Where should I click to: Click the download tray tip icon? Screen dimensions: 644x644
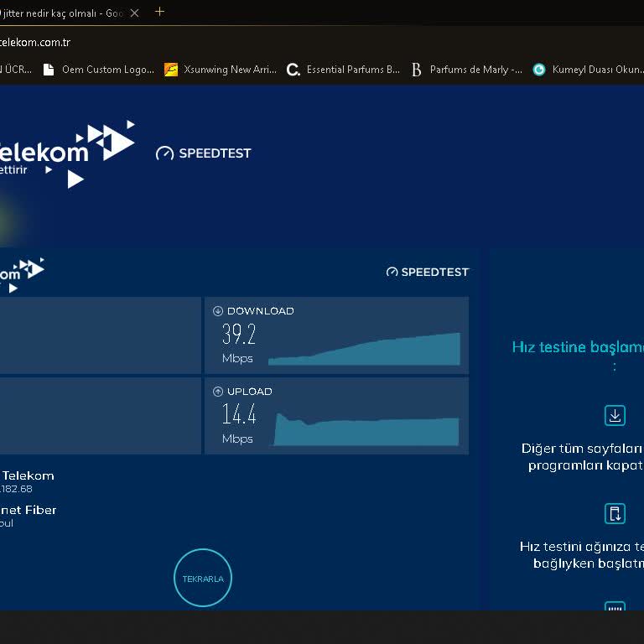pos(615,415)
